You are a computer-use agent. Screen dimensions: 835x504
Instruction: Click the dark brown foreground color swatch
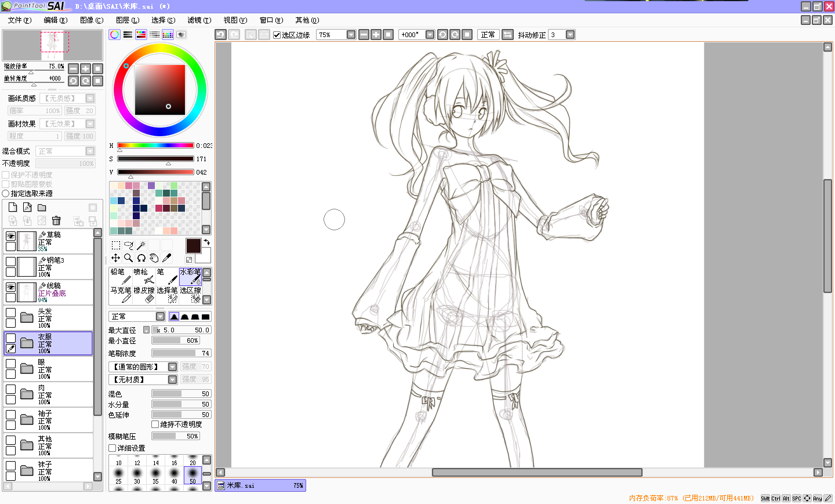193,245
